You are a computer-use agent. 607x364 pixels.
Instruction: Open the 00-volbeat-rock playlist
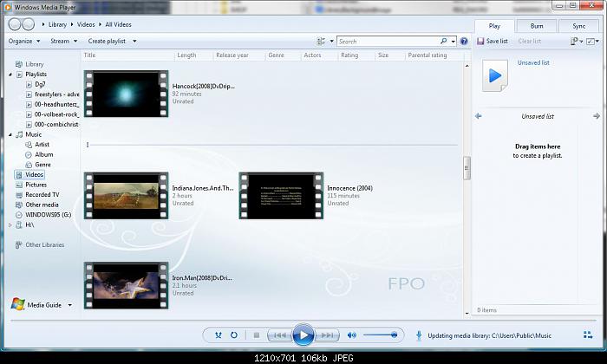pos(52,114)
